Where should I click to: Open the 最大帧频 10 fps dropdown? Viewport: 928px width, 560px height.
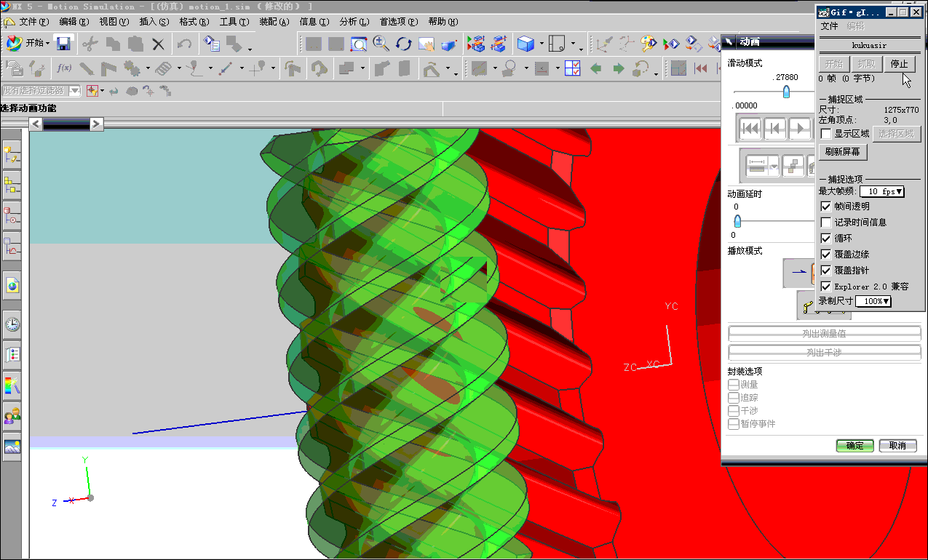tap(882, 192)
